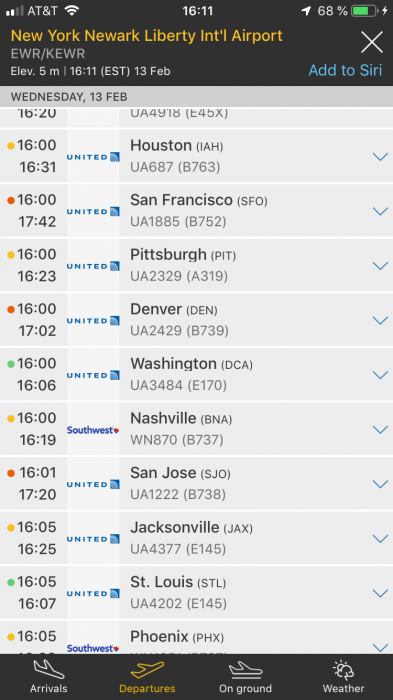Tap the United logo on Houston flight

(x=93, y=157)
